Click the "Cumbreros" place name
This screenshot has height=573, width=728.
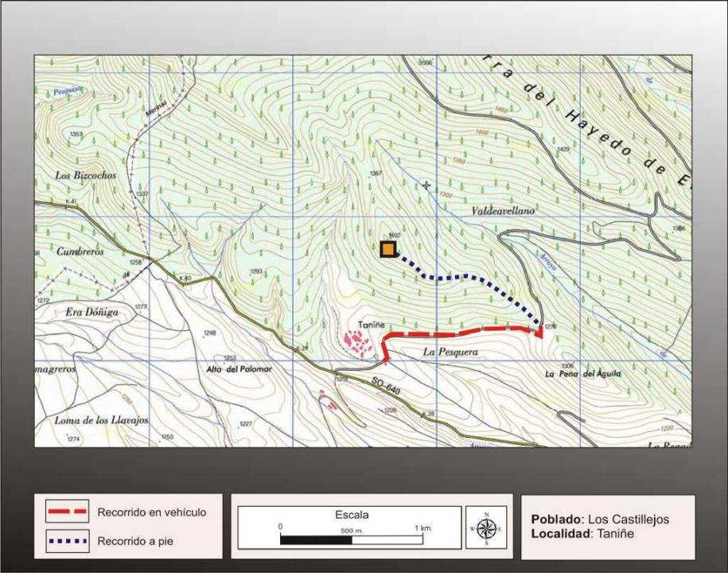(x=80, y=251)
